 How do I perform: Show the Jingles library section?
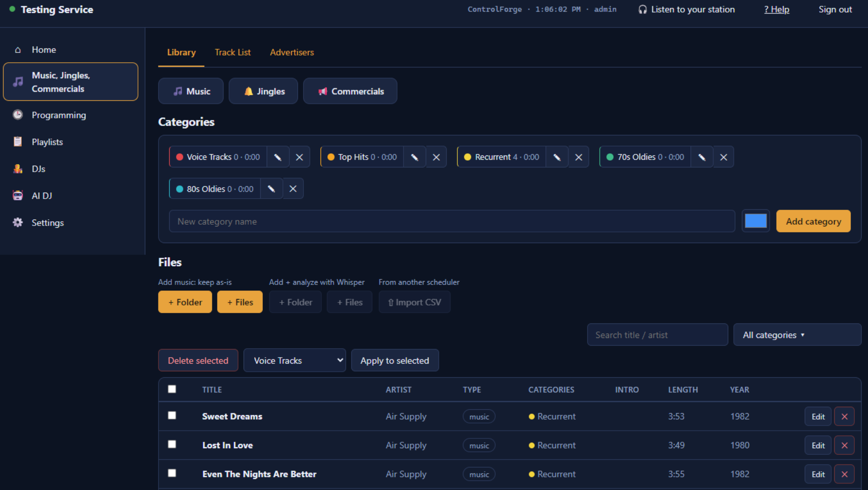click(263, 91)
